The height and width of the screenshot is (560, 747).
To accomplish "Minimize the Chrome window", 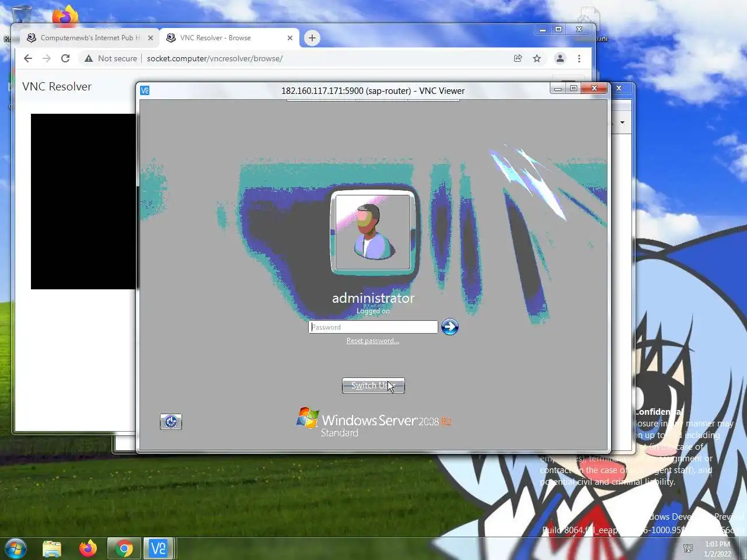I will (543, 29).
